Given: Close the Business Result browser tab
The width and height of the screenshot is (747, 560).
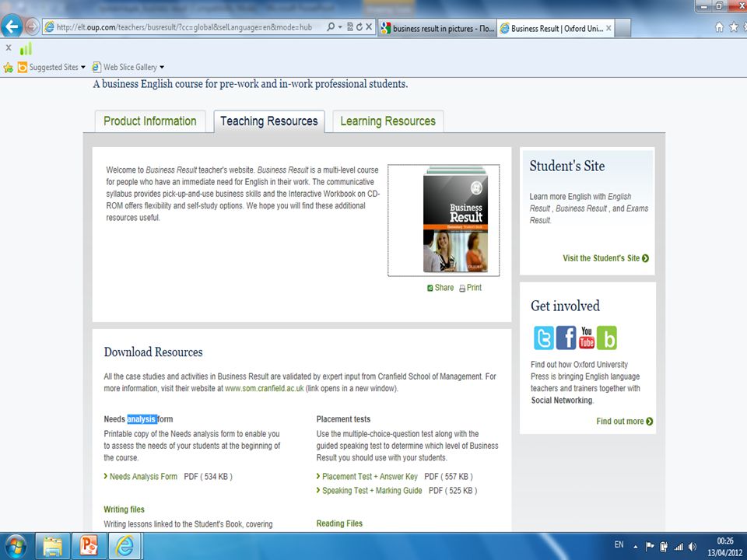Looking at the screenshot, I should pyautogui.click(x=608, y=28).
